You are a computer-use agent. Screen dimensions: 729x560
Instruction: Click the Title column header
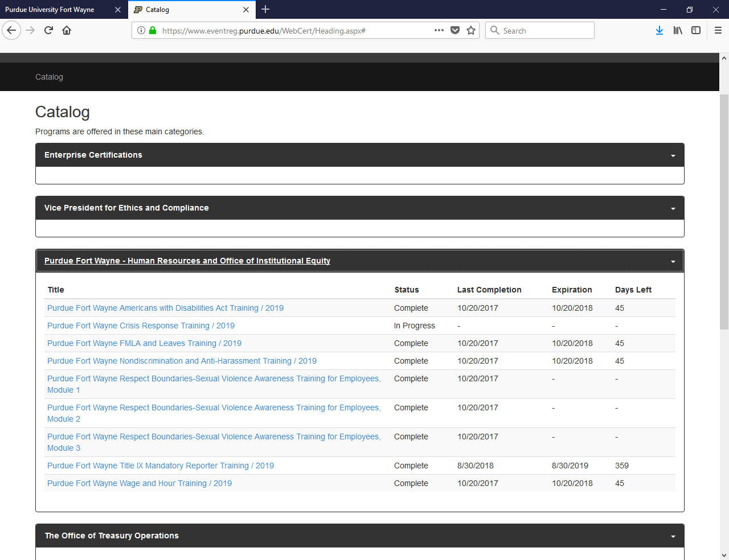point(56,290)
